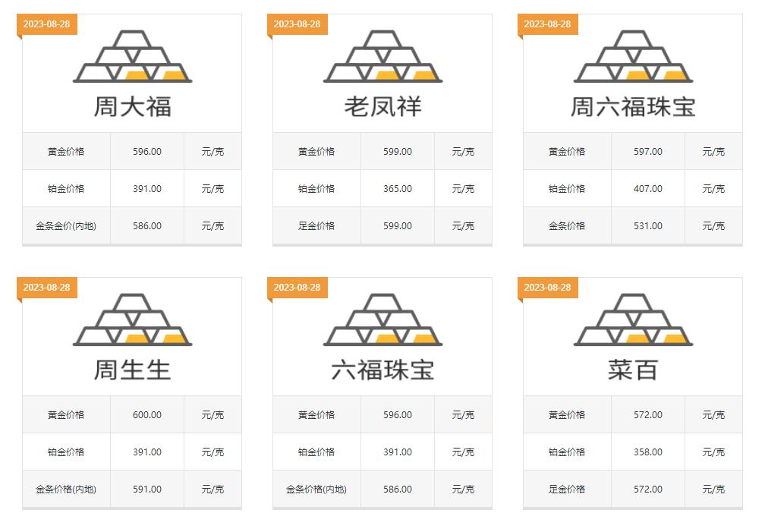765x532 pixels.
Task: Click 元/克 unit in 老凤祥 platinum row
Action: point(463,188)
